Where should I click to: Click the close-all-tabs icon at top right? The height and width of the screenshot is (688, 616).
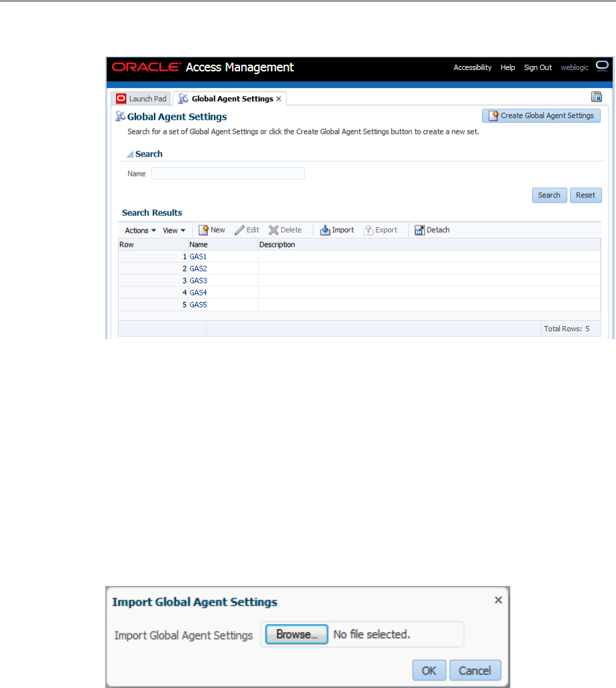[597, 97]
